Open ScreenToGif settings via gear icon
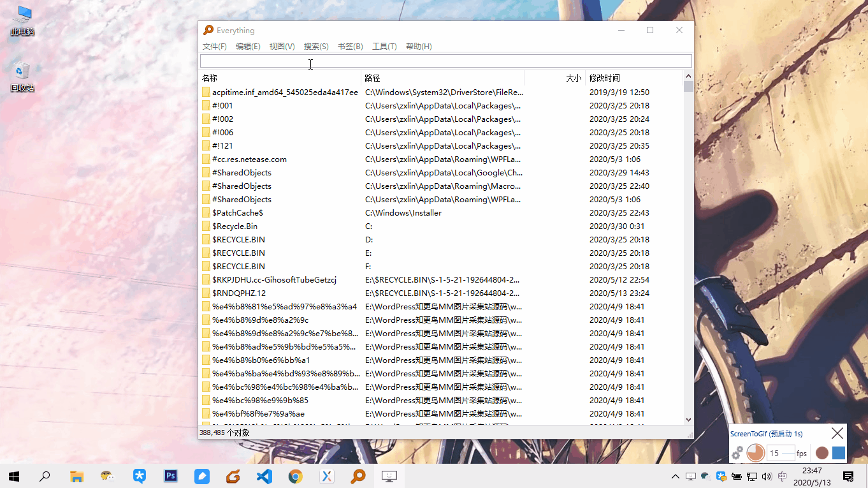Screen dimensions: 868x488 [x=736, y=453]
